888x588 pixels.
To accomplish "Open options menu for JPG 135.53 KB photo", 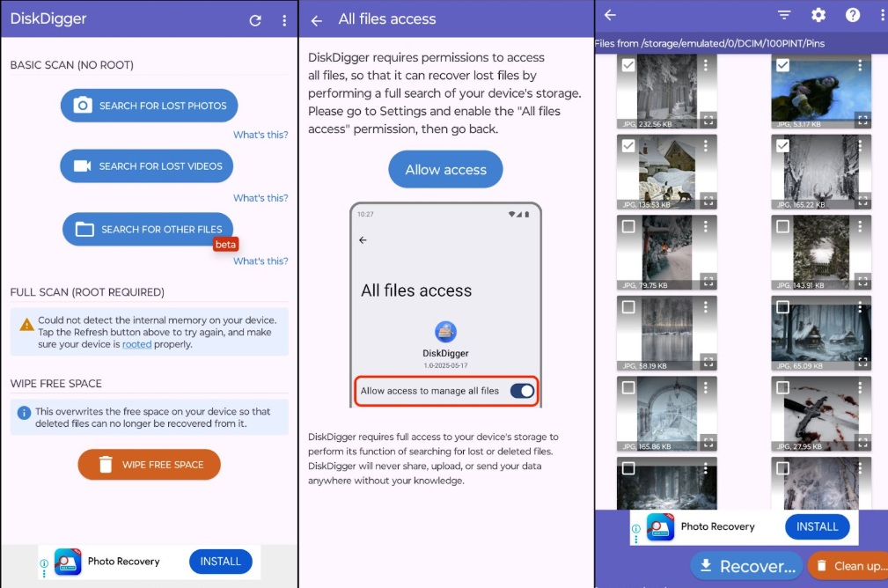I will click(x=706, y=145).
